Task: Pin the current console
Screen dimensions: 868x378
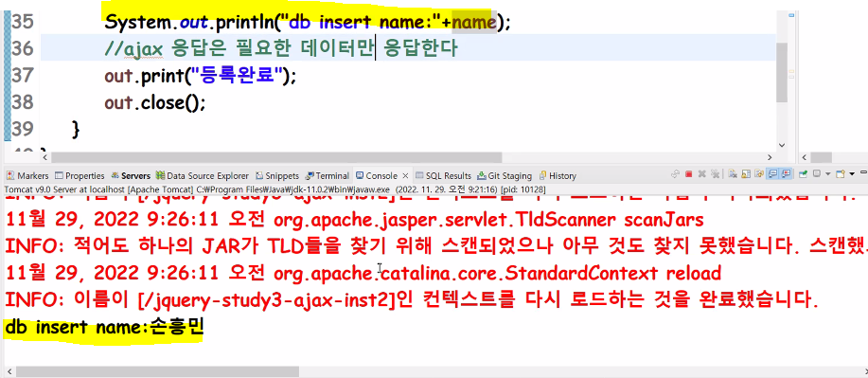Action: 803,174
